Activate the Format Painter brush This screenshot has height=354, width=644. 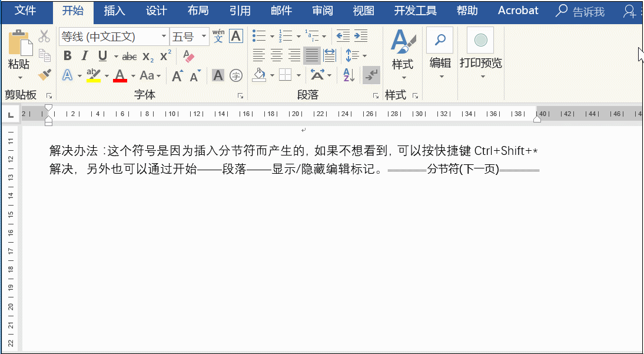(x=44, y=75)
